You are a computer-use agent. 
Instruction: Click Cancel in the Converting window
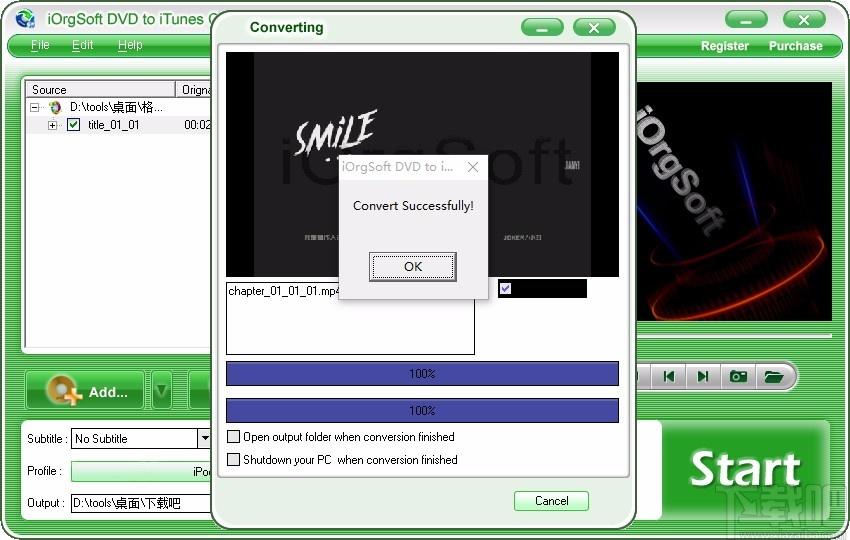551,501
